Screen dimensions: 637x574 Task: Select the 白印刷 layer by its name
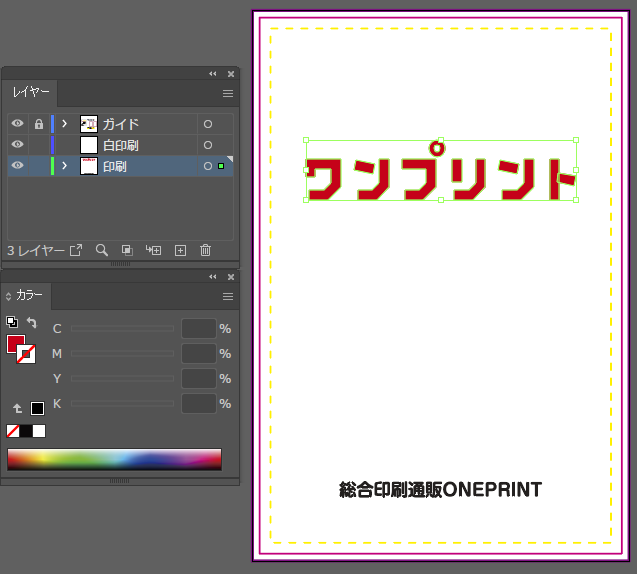(x=121, y=145)
